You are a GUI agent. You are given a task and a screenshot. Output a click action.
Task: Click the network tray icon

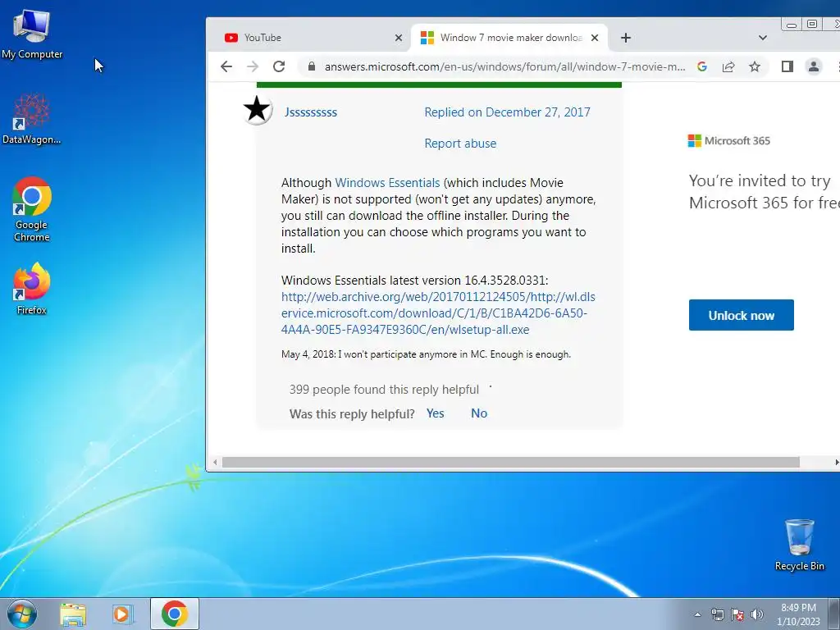pyautogui.click(x=717, y=614)
